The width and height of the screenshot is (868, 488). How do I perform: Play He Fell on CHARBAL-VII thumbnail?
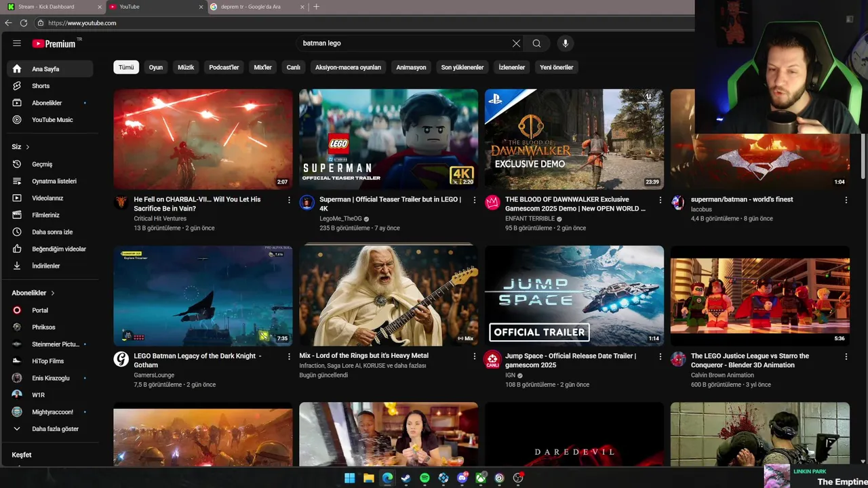(x=203, y=140)
